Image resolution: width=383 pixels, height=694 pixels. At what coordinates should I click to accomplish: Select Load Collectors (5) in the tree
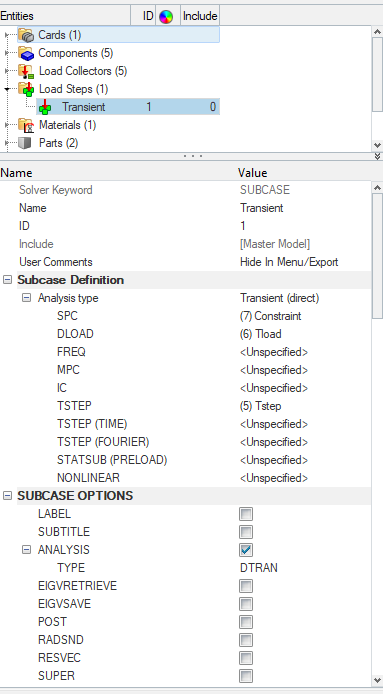point(83,71)
